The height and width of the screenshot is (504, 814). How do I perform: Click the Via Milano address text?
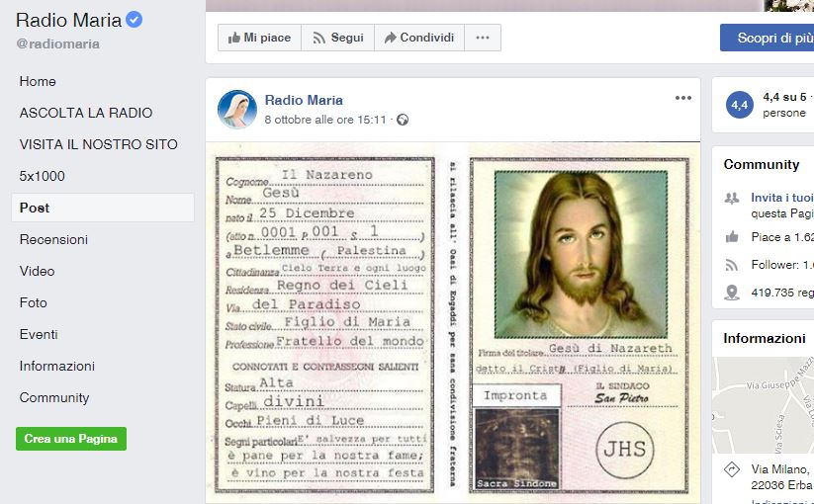780,477
